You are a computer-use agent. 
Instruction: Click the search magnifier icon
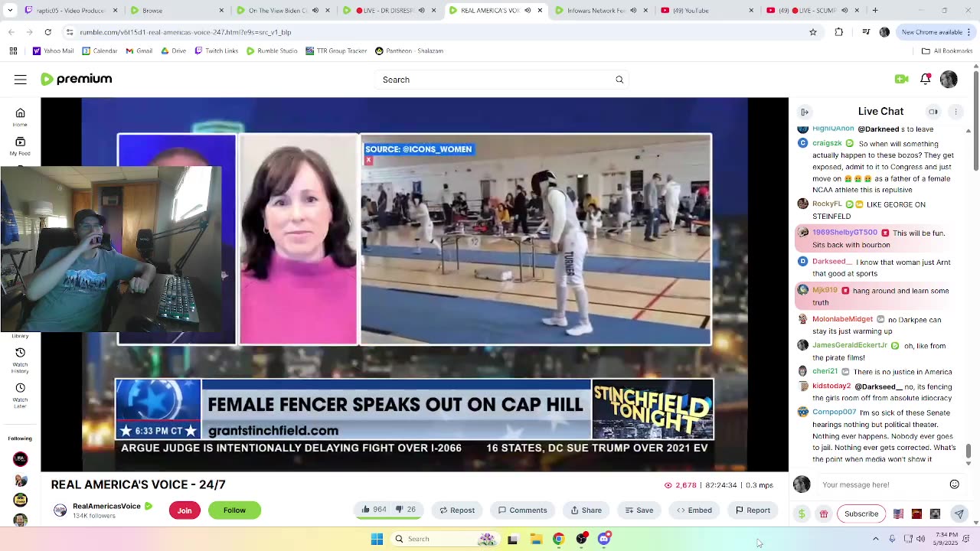click(619, 80)
